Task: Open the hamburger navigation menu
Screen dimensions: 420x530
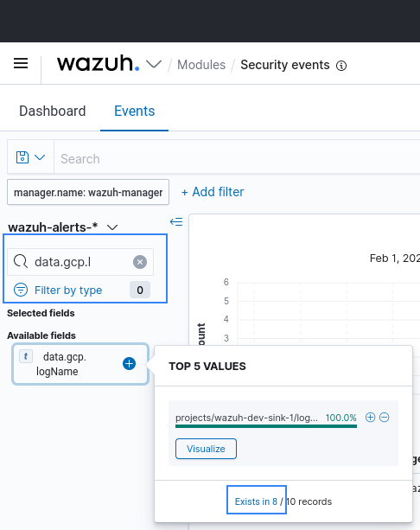Action: [x=21, y=63]
